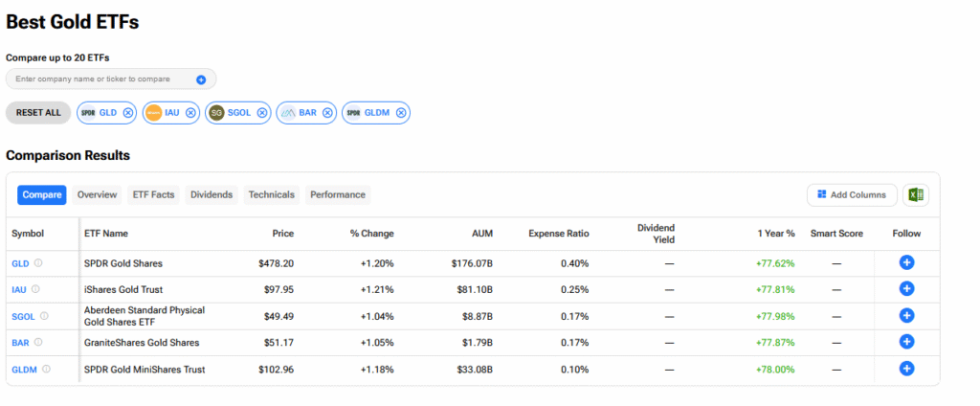Click the info icon next to GLDM
This screenshot has height=406, width=980.
tap(46, 369)
